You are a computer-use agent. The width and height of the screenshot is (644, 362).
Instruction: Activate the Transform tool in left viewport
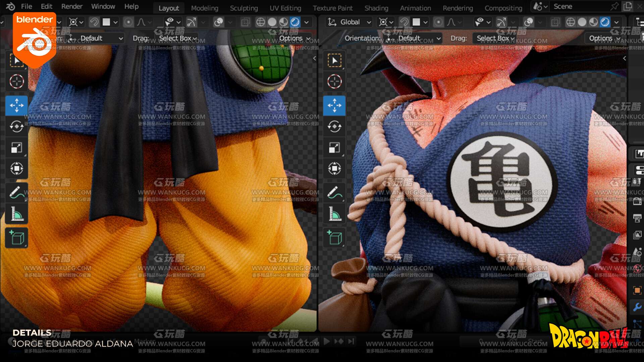pos(16,168)
